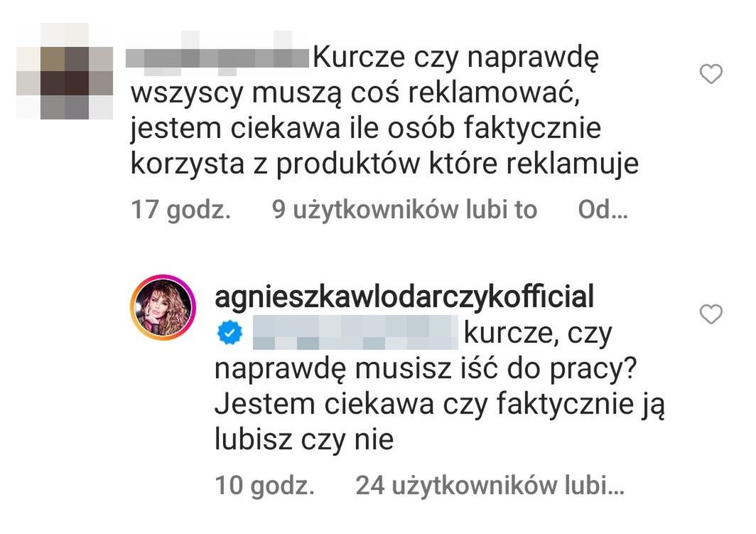This screenshot has width=756, height=534.
Task: Open agnieszkawlodarczykofficial profile via username
Action: pos(404,297)
